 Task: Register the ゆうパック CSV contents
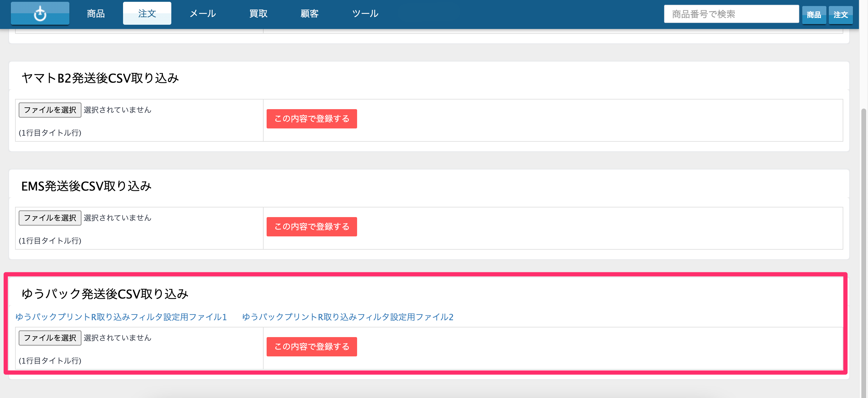click(x=312, y=346)
